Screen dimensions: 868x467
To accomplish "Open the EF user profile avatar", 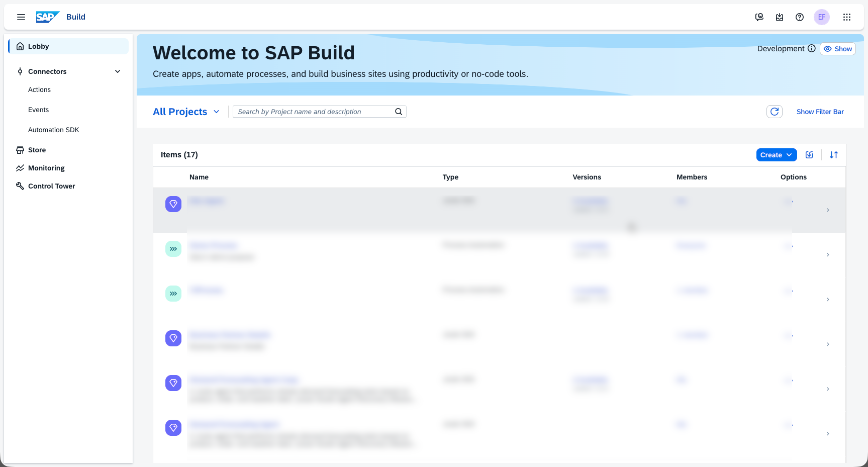I will click(x=822, y=17).
